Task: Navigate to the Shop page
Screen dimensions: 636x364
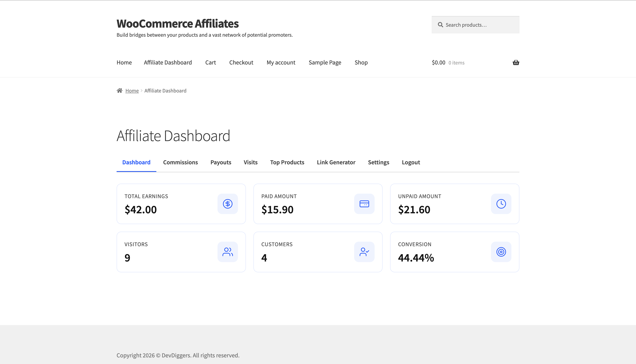Action: pyautogui.click(x=361, y=62)
